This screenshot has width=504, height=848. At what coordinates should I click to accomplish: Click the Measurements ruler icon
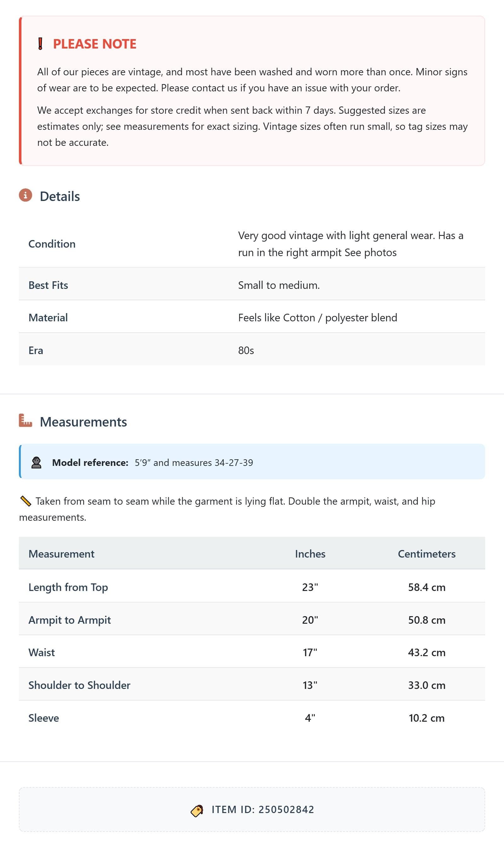tap(26, 421)
